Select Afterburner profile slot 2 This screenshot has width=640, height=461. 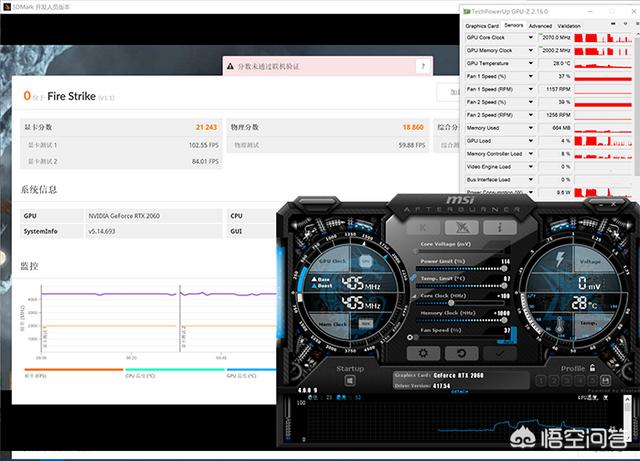tap(554, 381)
